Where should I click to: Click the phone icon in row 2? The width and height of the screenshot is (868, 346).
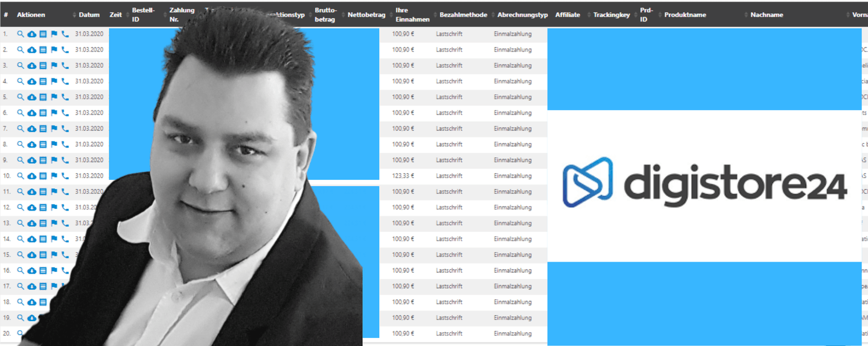[65, 50]
